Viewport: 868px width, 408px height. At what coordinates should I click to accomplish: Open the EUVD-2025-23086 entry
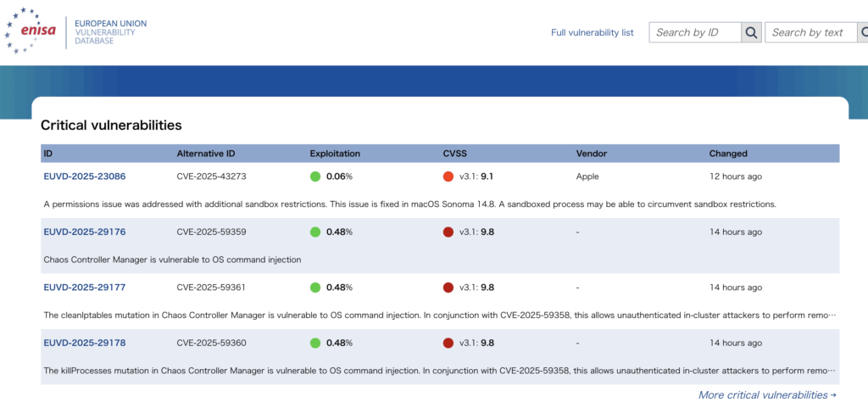85,176
